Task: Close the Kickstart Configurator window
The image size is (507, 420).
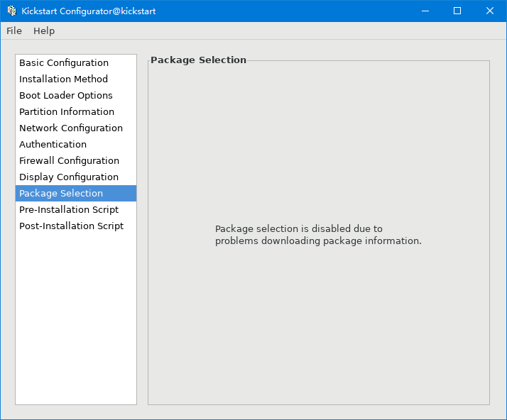Action: coord(490,11)
